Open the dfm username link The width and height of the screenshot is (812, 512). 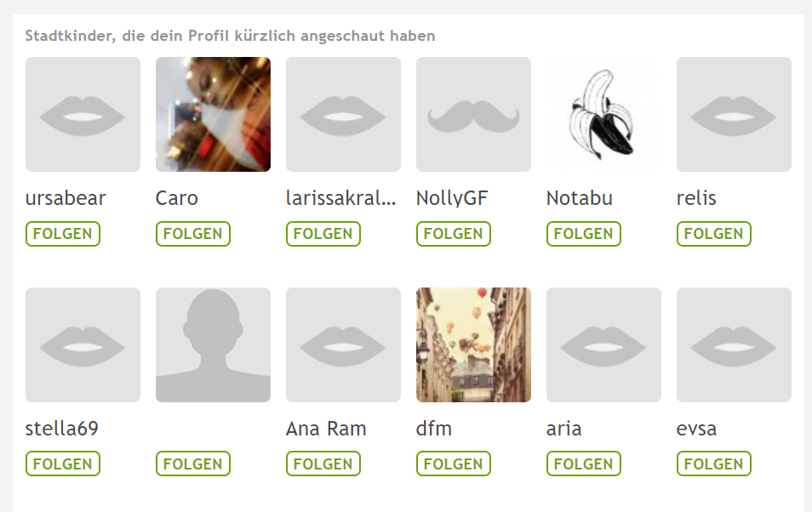(434, 429)
